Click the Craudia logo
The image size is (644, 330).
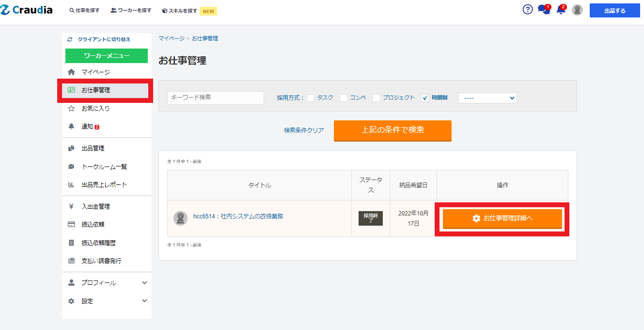coord(27,10)
